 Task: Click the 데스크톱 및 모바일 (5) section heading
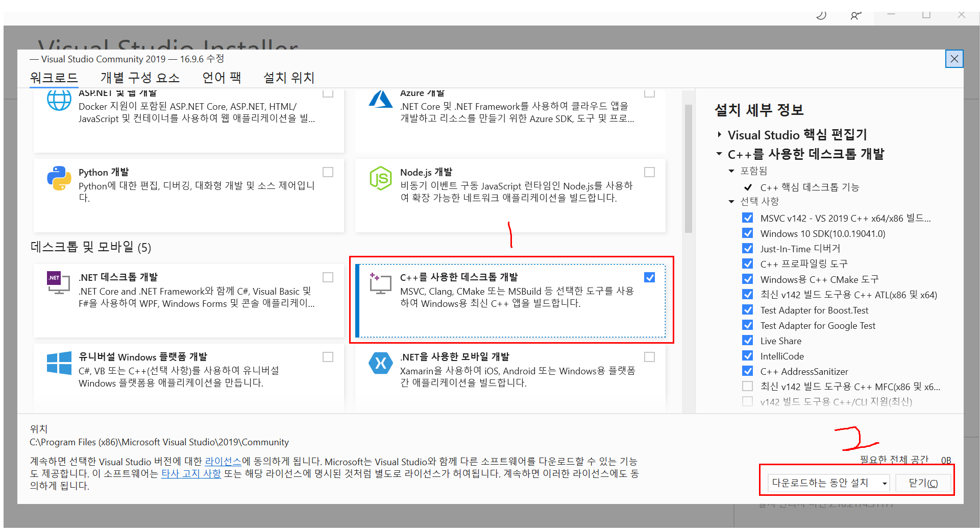[x=91, y=248]
